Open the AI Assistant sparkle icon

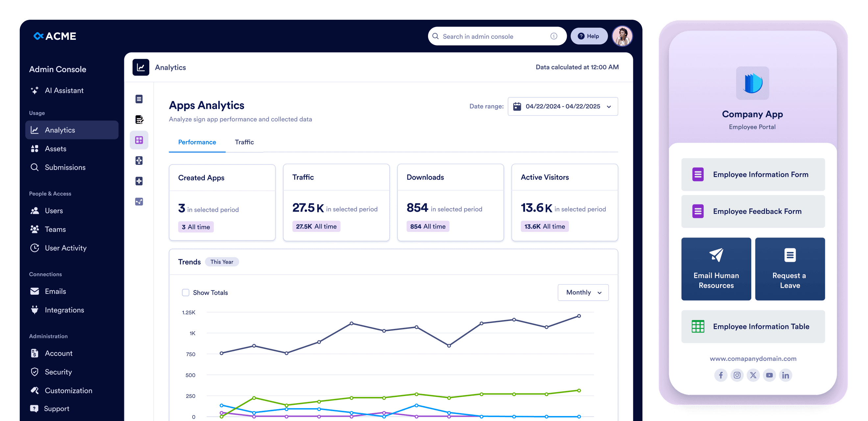click(35, 90)
